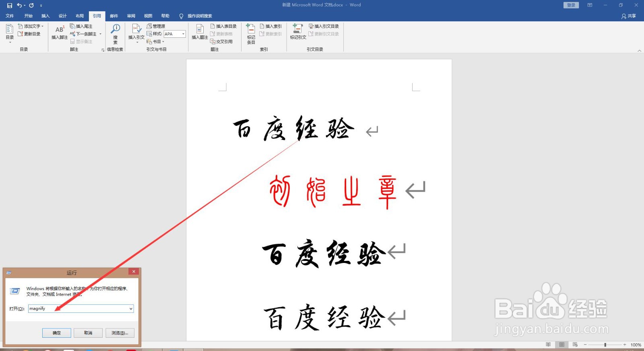Click 插入引文目录 table of authorities
644x351 pixels.
pos(324,26)
